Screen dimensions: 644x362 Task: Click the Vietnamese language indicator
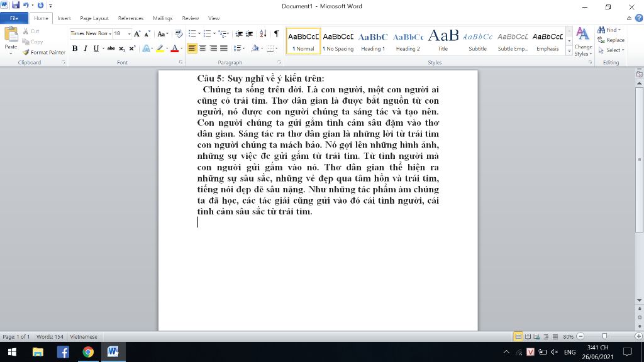click(x=84, y=337)
